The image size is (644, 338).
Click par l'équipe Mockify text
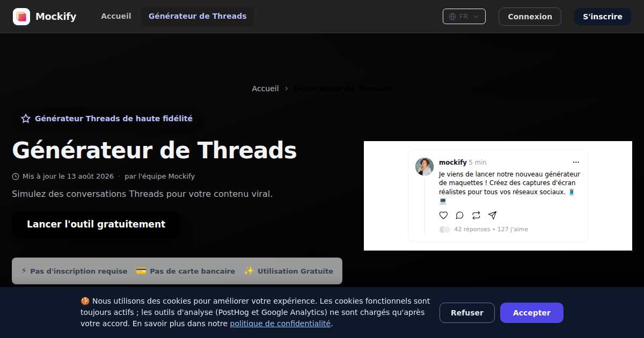(x=159, y=176)
